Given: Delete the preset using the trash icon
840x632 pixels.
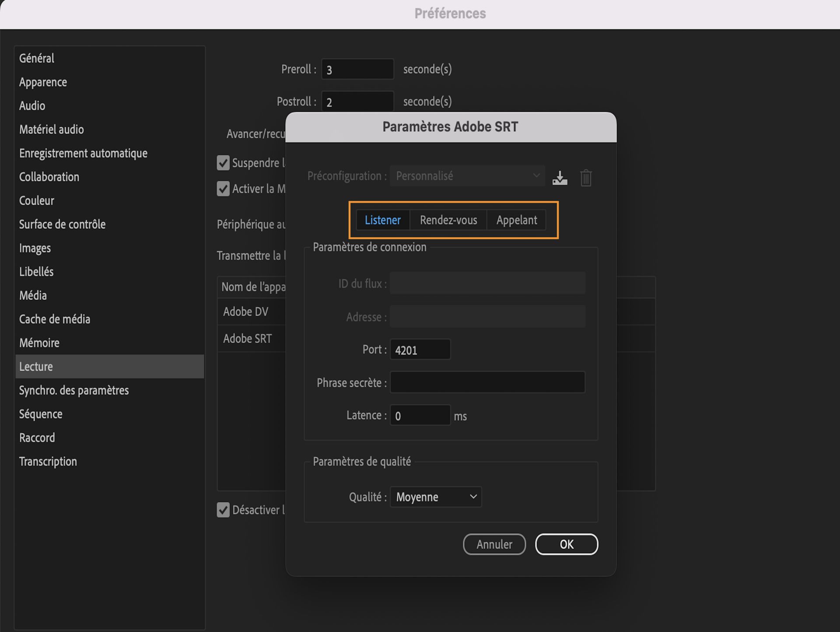Looking at the screenshot, I should [x=586, y=178].
